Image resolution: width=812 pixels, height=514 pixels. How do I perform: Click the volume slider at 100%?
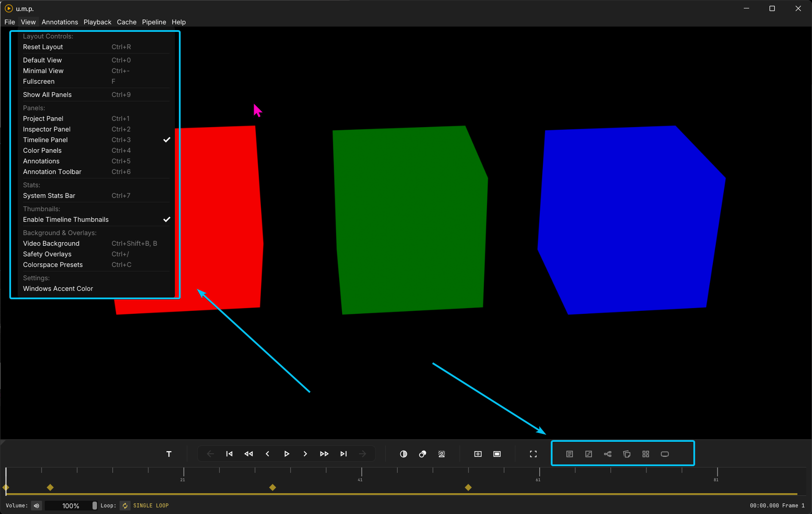[x=71, y=506]
